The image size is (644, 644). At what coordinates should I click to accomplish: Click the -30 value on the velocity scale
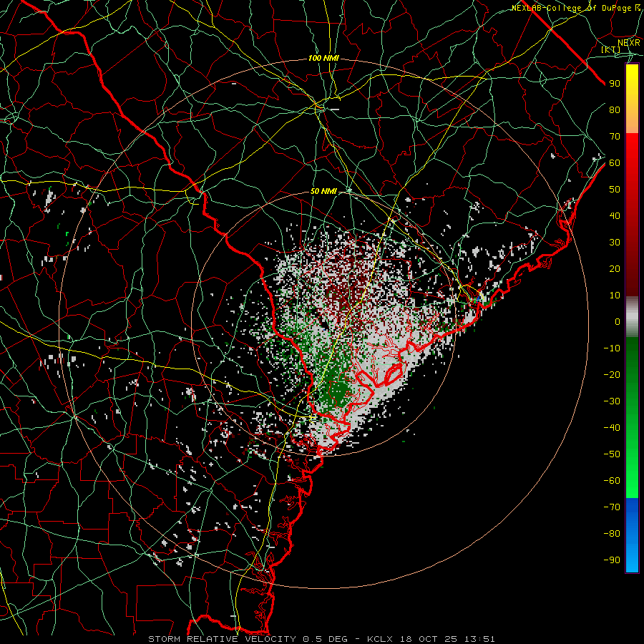tap(612, 401)
